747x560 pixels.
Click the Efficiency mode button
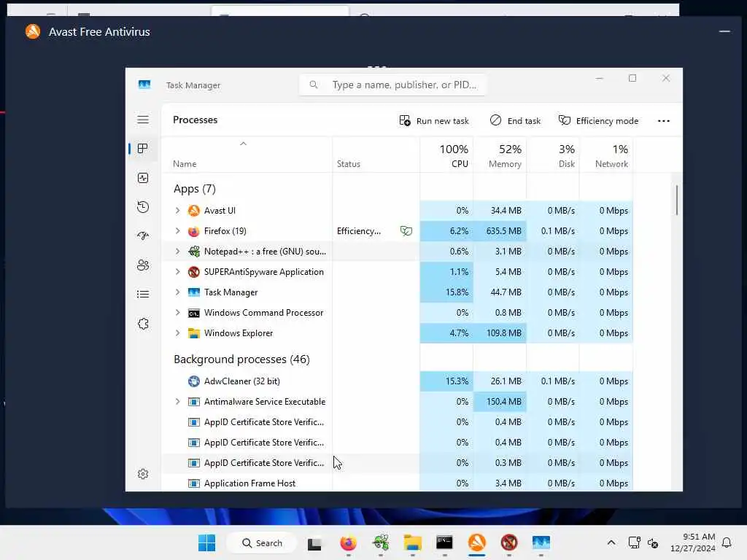click(x=598, y=121)
